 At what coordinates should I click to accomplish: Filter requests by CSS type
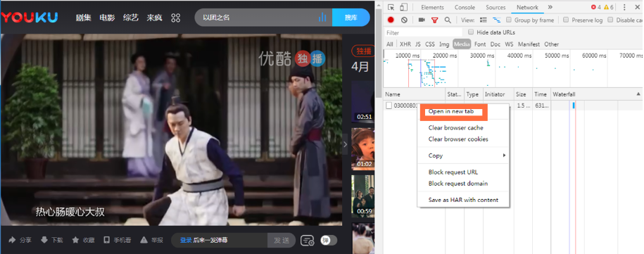pos(429,44)
